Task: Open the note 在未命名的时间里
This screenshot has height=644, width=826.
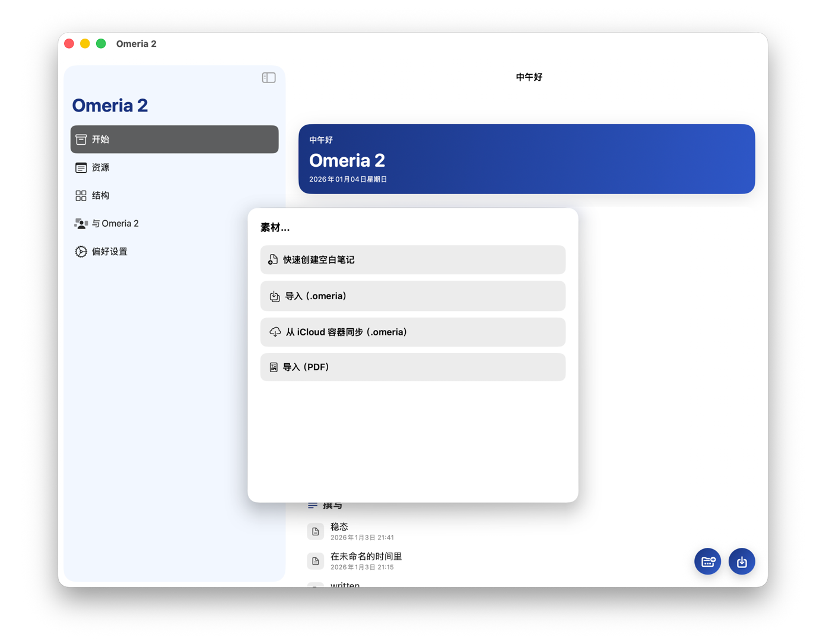Action: (x=366, y=557)
